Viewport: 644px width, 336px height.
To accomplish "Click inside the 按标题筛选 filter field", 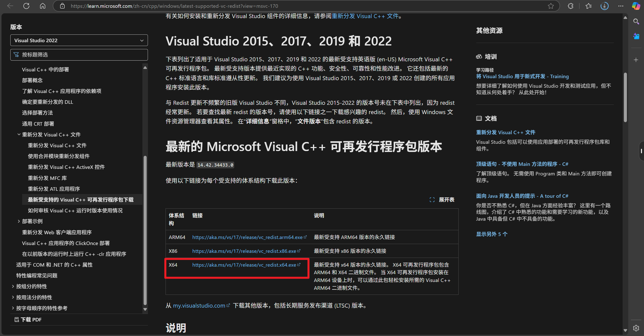I will (x=79, y=55).
